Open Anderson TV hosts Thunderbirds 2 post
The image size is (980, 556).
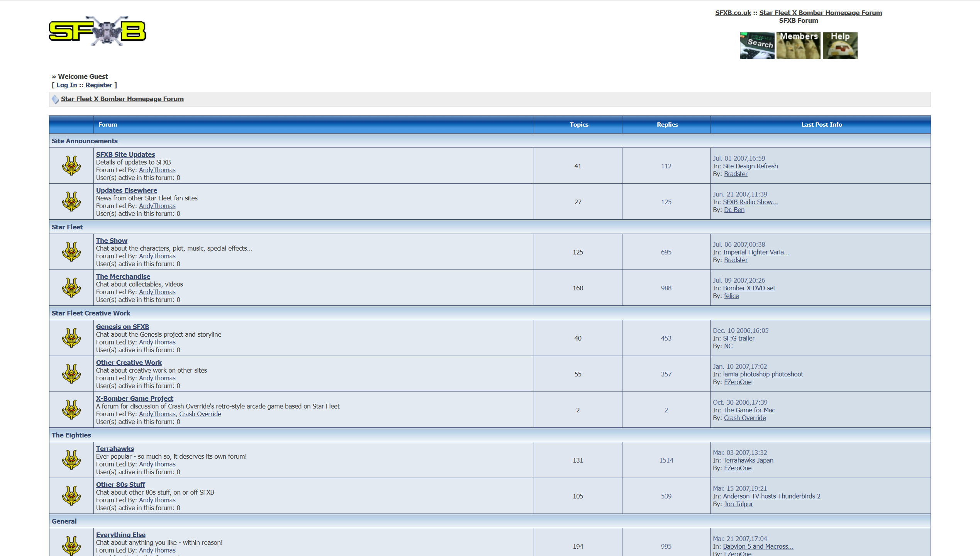tap(771, 496)
